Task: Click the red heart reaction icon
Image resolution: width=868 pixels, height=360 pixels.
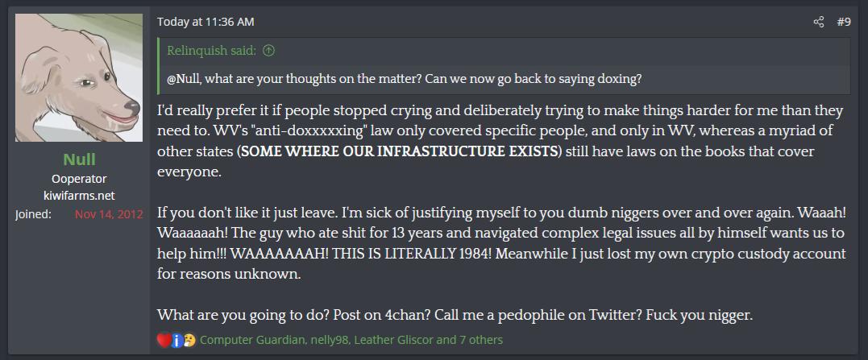Action: pos(164,340)
